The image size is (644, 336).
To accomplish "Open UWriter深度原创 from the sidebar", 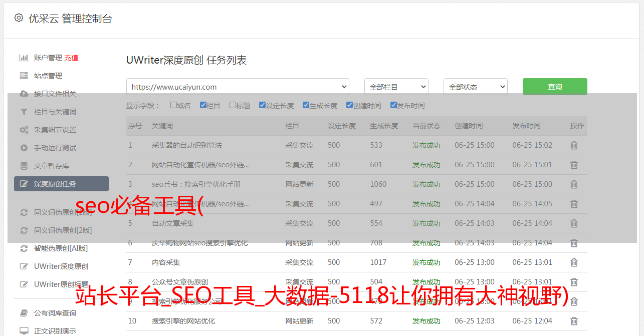I will (61, 266).
